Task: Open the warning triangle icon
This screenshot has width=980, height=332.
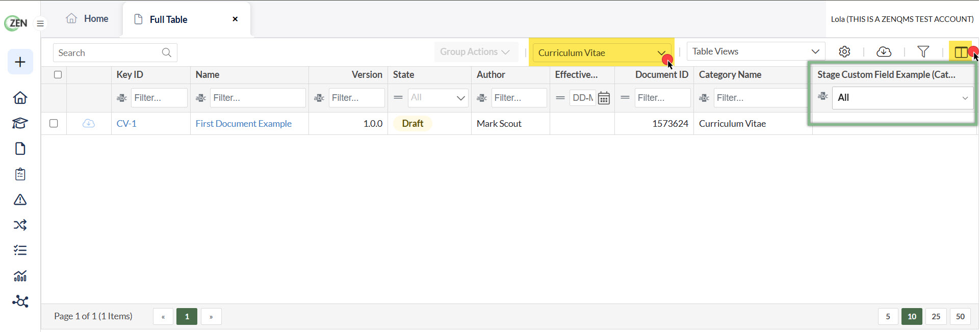Action: pos(20,200)
